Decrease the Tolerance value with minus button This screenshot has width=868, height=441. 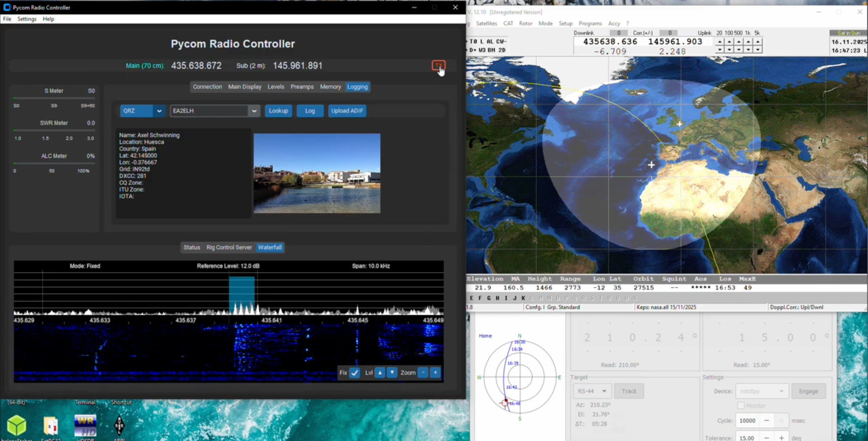[x=767, y=438]
